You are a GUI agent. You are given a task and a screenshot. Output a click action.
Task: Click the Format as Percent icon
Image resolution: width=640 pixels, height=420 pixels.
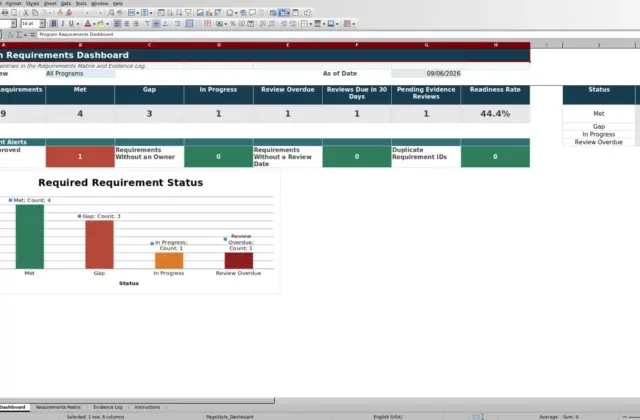click(x=233, y=24)
